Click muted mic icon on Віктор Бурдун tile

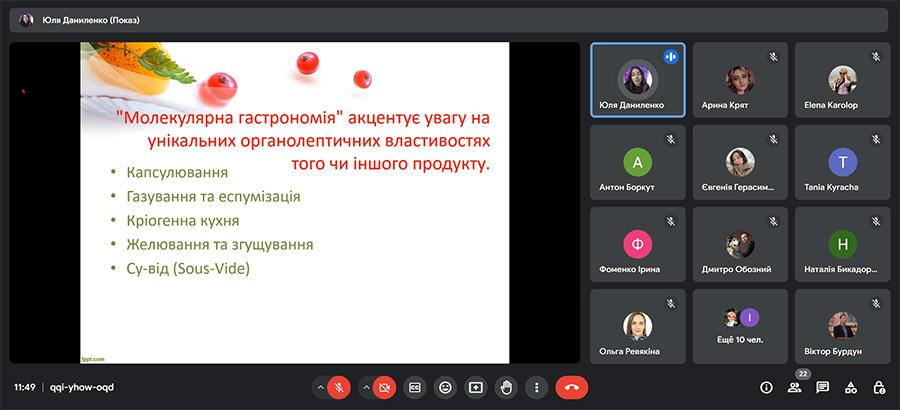coord(876,303)
